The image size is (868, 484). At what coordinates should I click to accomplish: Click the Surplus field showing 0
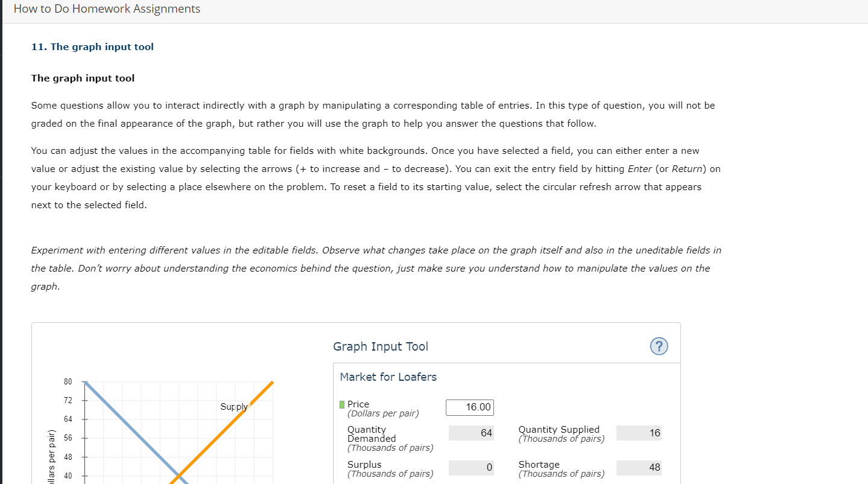pos(470,468)
